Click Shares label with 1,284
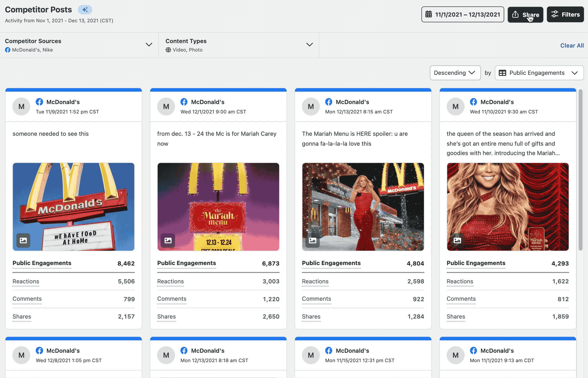The image size is (588, 378). (311, 317)
